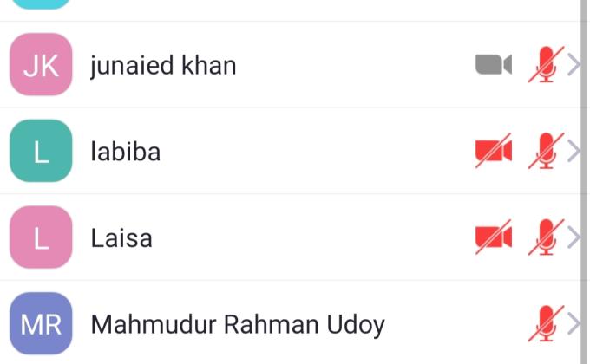Screen dimensions: 590x364
Task: Click the participant list scrollbar
Action: (584, 173)
